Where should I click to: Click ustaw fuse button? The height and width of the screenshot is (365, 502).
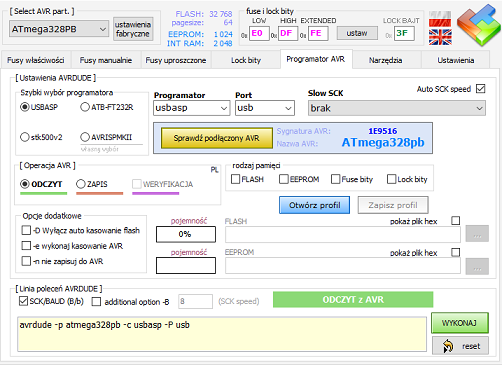click(357, 33)
